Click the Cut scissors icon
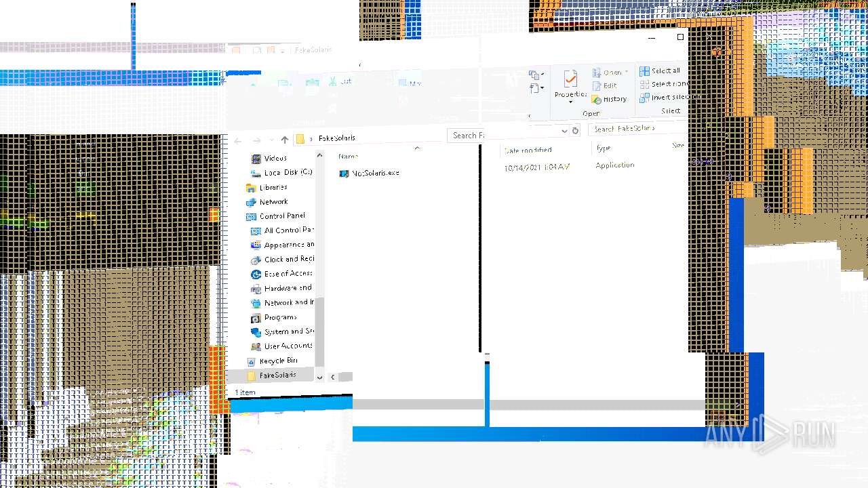The width and height of the screenshot is (868, 488). [332, 82]
